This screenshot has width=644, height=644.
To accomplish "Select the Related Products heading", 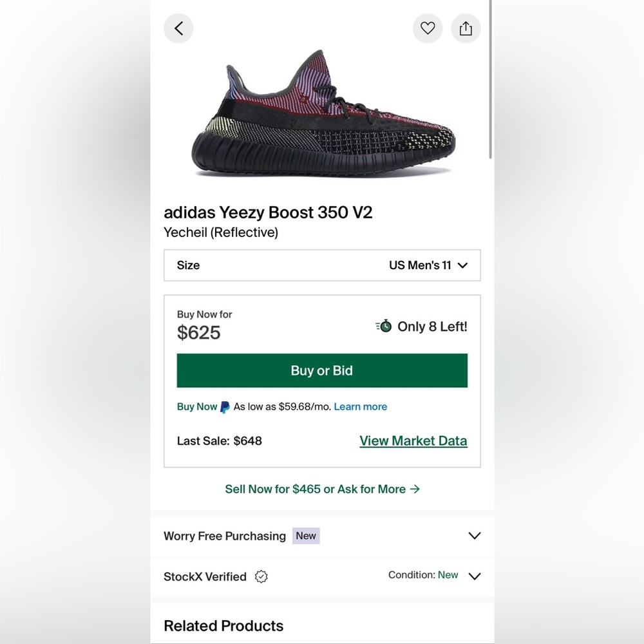I will [x=223, y=625].
